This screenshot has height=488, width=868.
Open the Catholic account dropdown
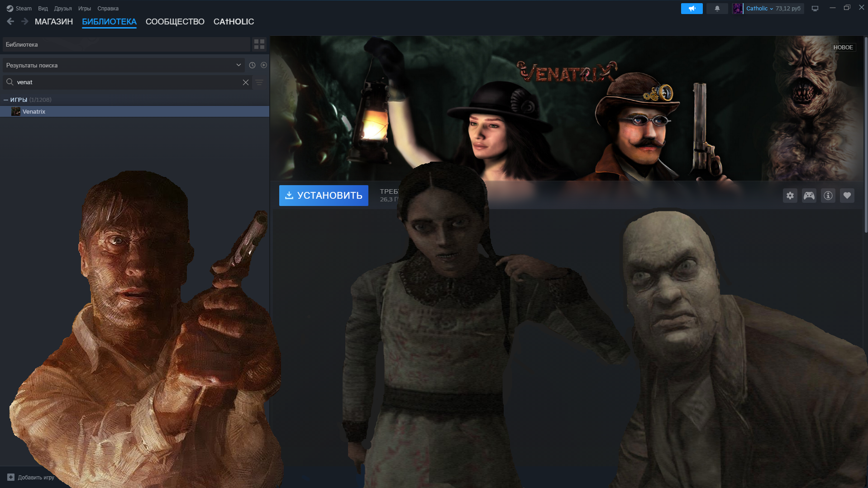point(760,9)
